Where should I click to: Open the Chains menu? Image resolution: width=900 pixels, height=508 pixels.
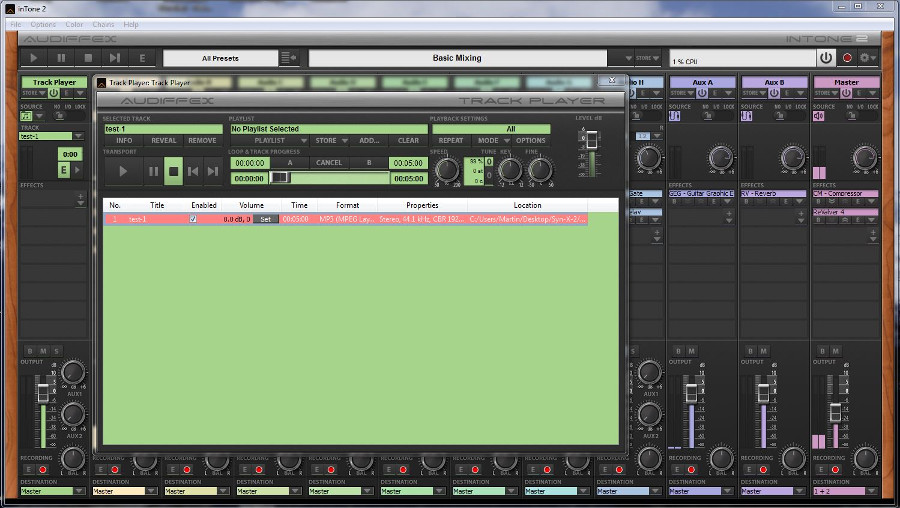103,25
